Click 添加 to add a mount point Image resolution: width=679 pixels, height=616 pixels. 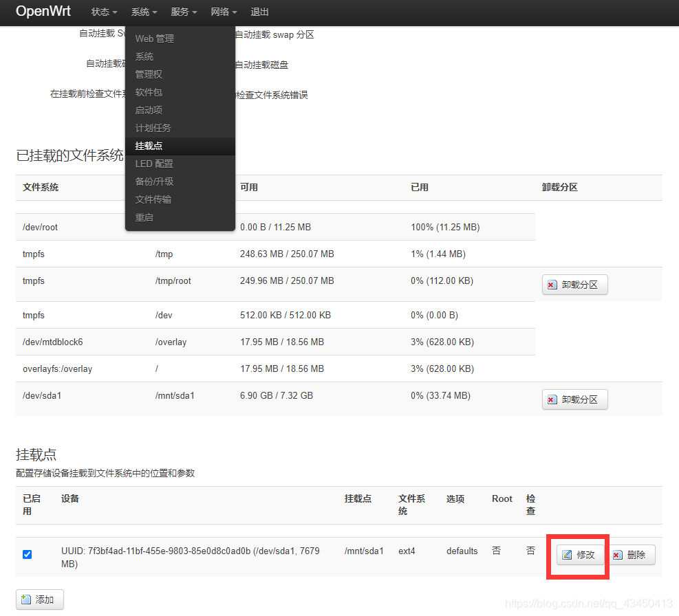point(40,599)
